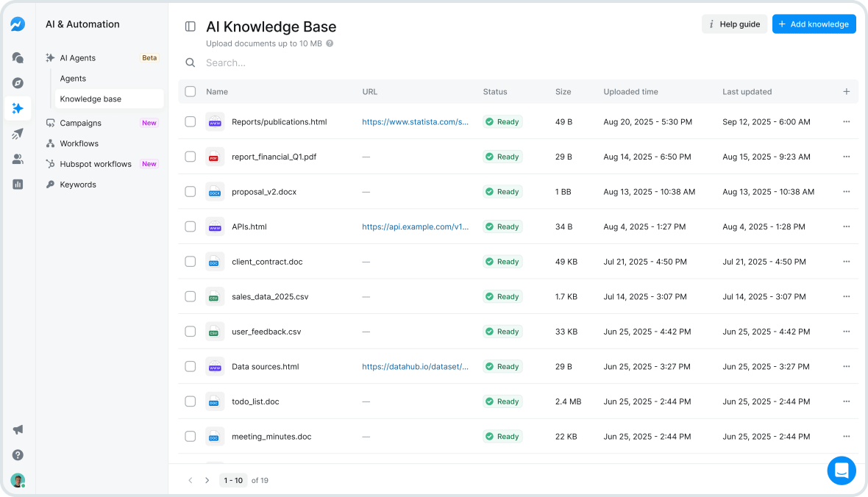Check the todo_list.doc row checkbox
Image resolution: width=868 pixels, height=497 pixels.
click(191, 401)
